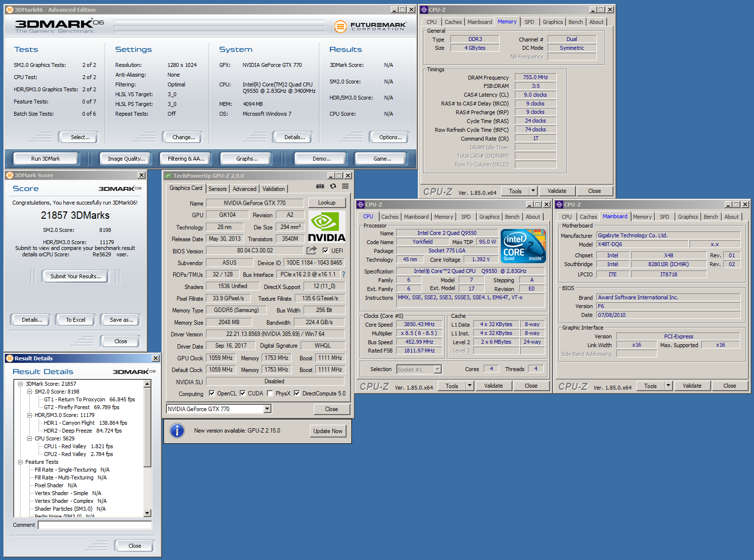
Task: Toggle the PhysX checkbox
Action: click(270, 394)
